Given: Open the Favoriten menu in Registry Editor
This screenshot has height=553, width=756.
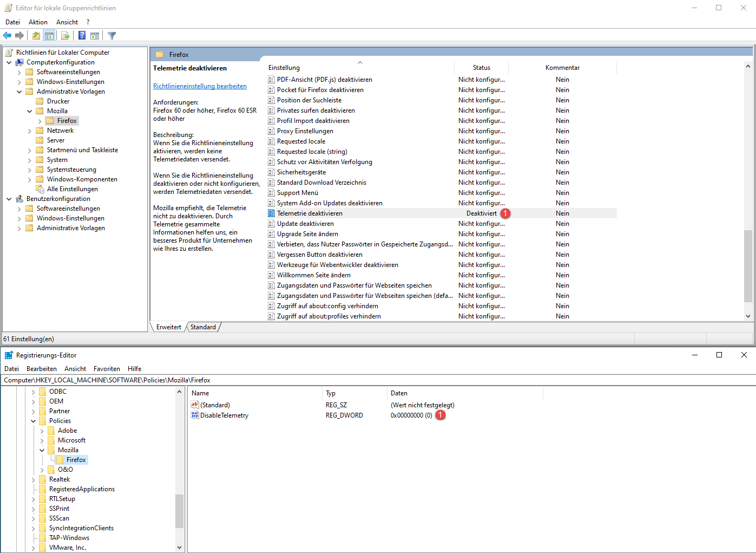Looking at the screenshot, I should (107, 369).
